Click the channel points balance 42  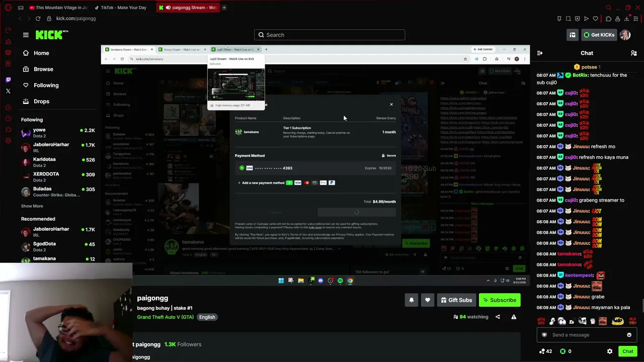pyautogui.click(x=546, y=351)
